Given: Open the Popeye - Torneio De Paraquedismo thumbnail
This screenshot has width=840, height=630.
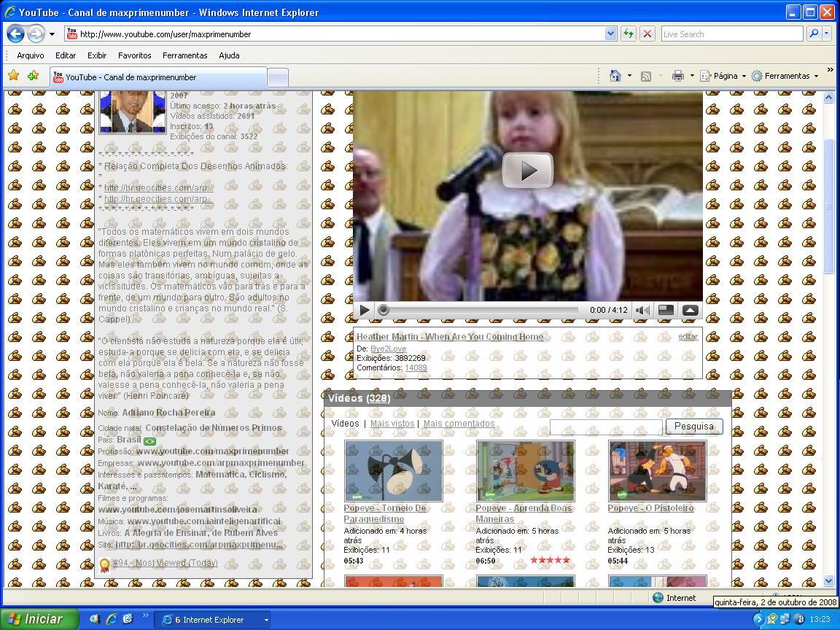Looking at the screenshot, I should pos(394,471).
